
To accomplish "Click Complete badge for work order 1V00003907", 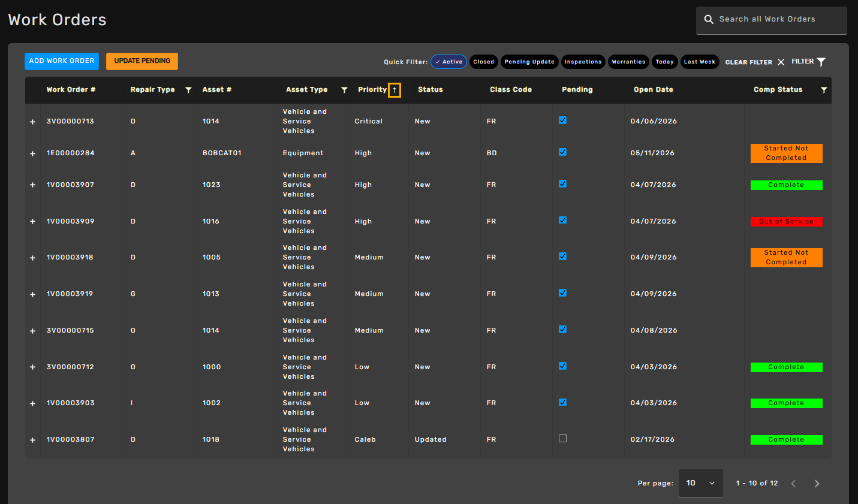I will (x=787, y=185).
